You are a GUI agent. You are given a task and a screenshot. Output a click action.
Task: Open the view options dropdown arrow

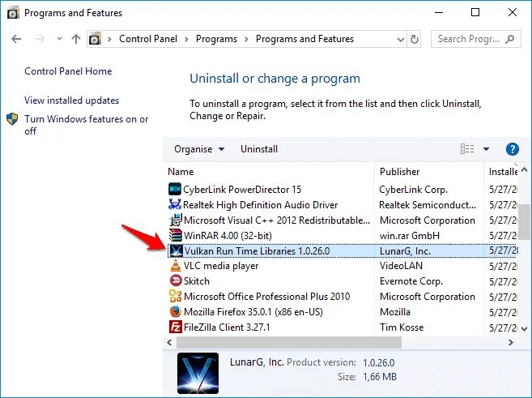tap(486, 148)
